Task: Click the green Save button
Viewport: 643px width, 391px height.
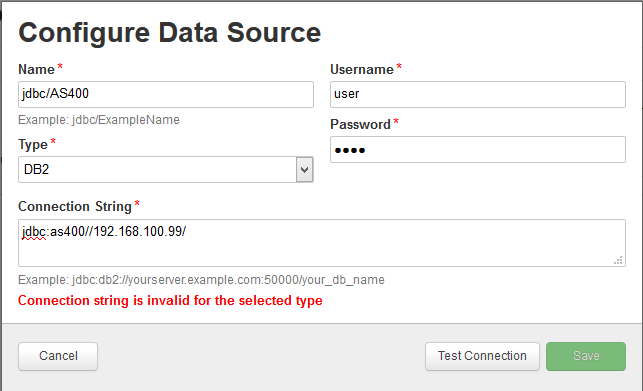Action: click(586, 356)
